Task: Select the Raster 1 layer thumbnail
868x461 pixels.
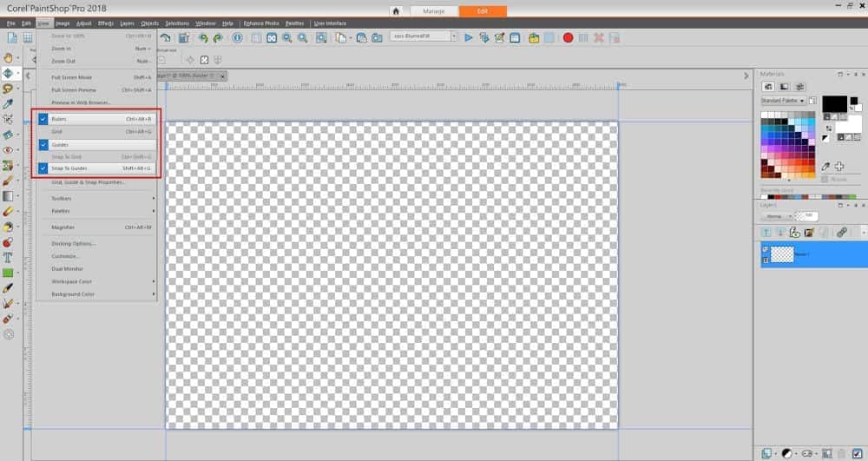Action: point(783,254)
